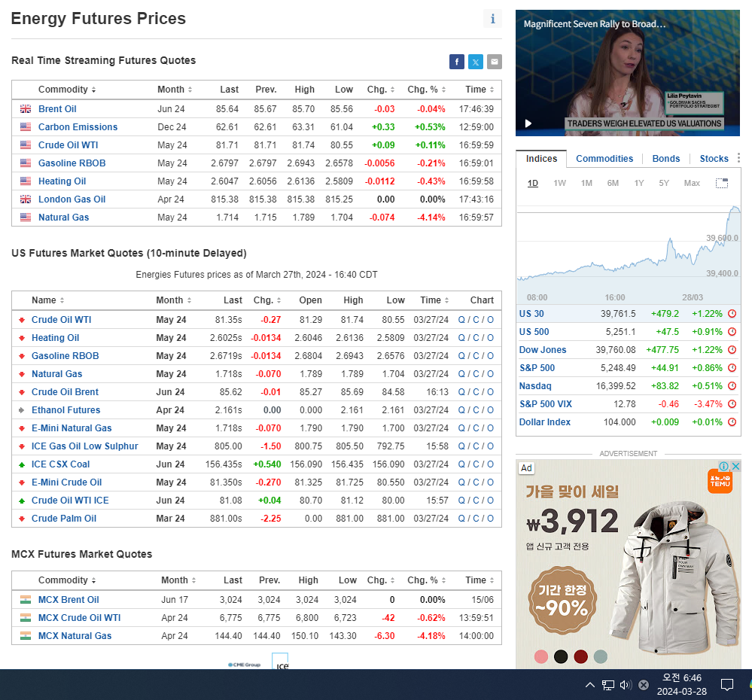Switch to the Commodities tab
The width and height of the screenshot is (752, 700).
604,159
